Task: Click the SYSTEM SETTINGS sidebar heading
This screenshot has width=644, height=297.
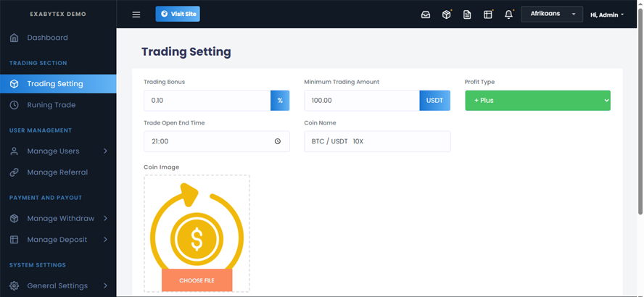Action: coord(38,265)
